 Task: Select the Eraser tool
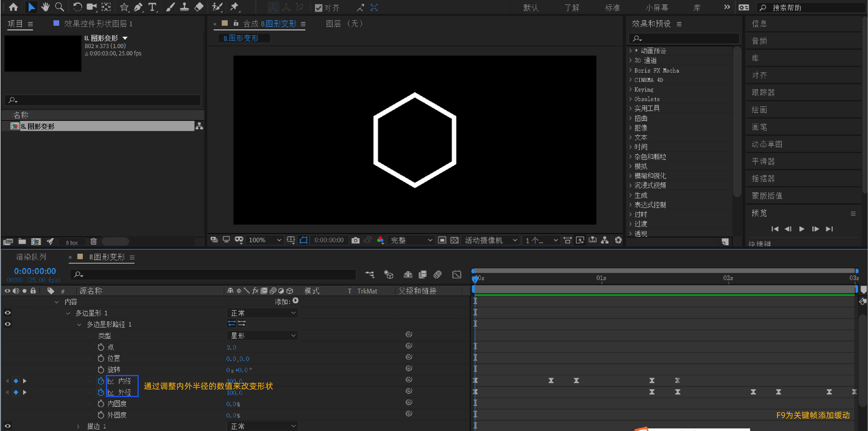(199, 7)
